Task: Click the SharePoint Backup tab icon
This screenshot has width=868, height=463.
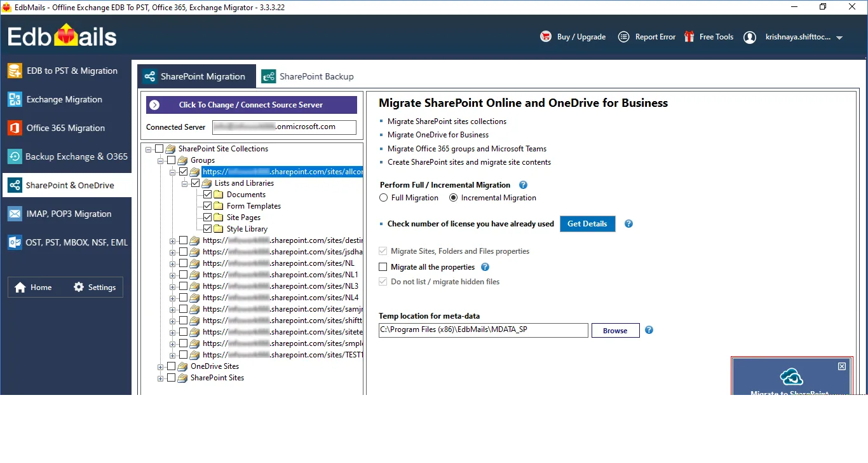Action: coord(269,76)
